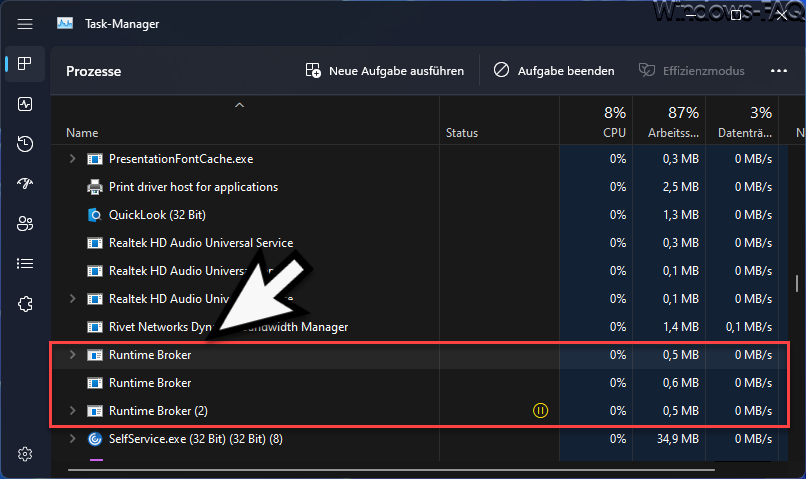Open the Services sidebar icon

(25, 304)
